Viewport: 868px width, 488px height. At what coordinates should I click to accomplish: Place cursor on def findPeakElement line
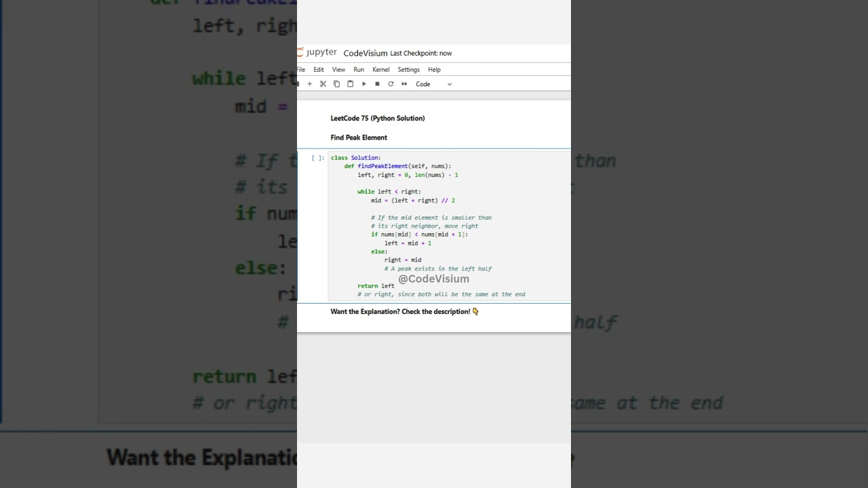pyautogui.click(x=397, y=166)
